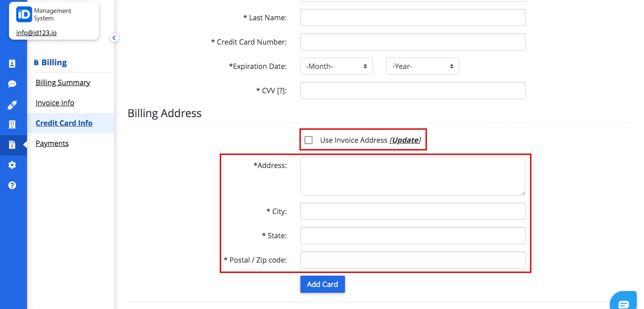The height and width of the screenshot is (309, 644).
Task: Go to the Payments section
Action: (52, 143)
